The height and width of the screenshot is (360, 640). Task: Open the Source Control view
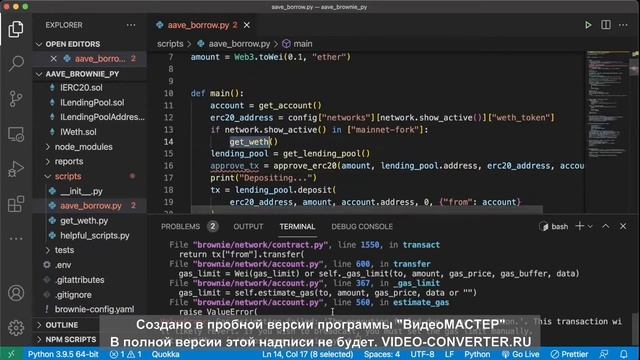pyautogui.click(x=16, y=98)
